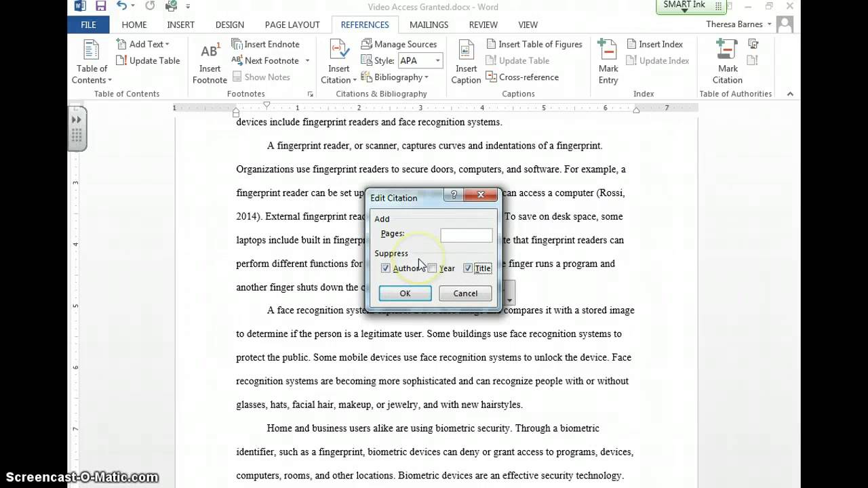868x488 pixels.
Task: Uncheck the Suppress Title checkbox
Action: (468, 268)
